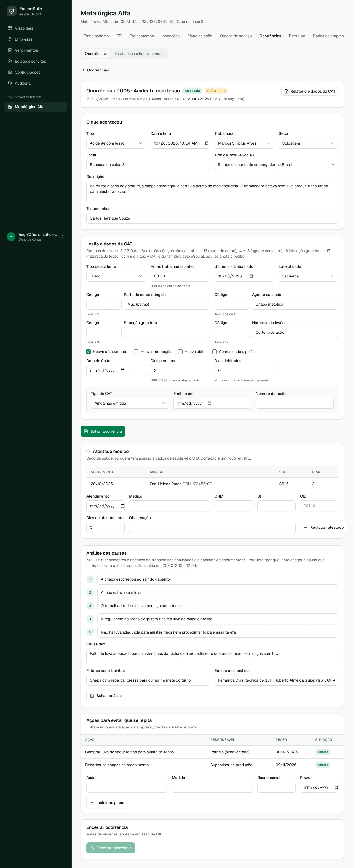The image size is (353, 868).
Task: Switch to Inspeções tab
Action: pos(170,36)
